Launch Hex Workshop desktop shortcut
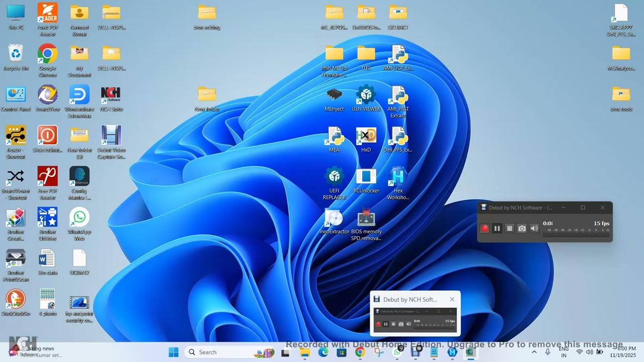The image size is (644, 362). tap(398, 183)
